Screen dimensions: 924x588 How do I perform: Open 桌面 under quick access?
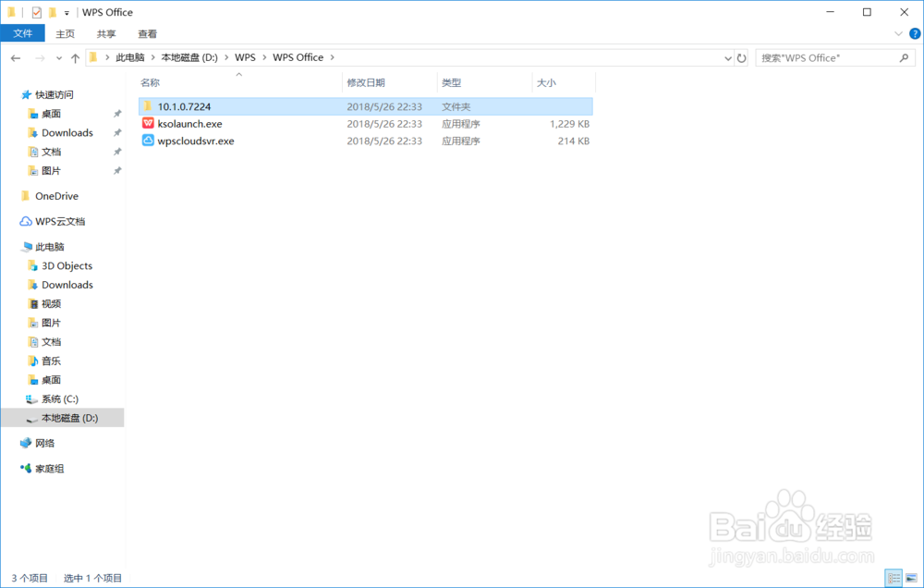pyautogui.click(x=51, y=113)
